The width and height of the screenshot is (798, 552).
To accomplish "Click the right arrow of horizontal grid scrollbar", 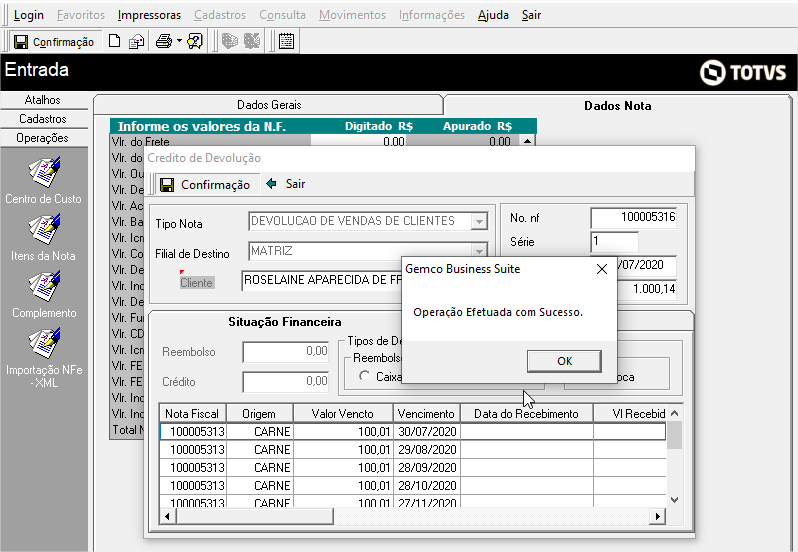I will (x=658, y=517).
